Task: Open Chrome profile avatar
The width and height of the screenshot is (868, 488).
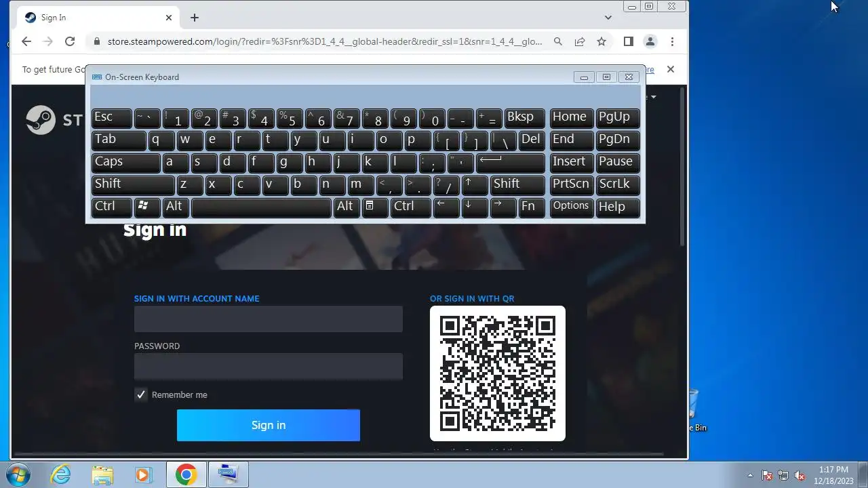Action: (x=650, y=41)
